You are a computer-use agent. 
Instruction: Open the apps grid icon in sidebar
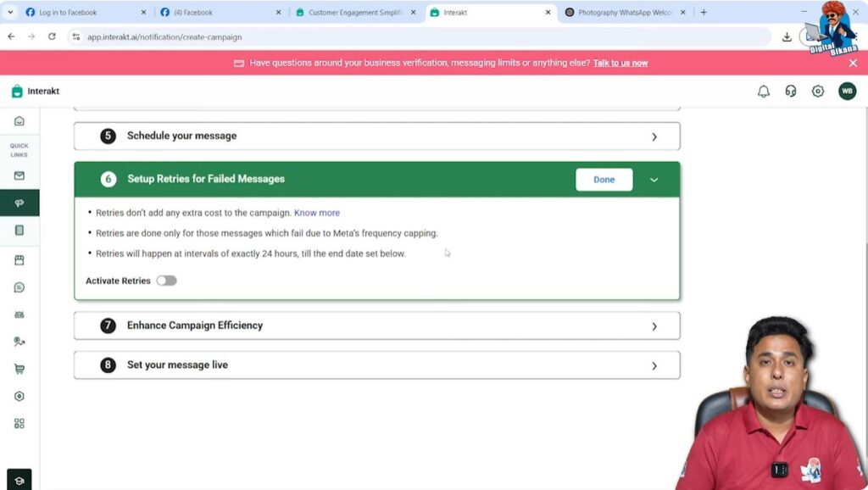coord(19,423)
